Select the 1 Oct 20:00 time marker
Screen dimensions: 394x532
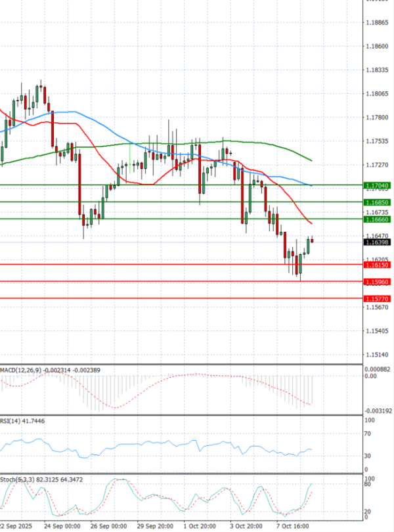click(x=201, y=526)
